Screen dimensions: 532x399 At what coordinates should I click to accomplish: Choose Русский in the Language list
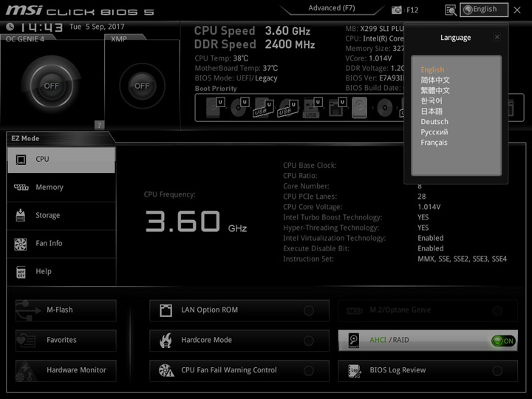[x=434, y=132]
